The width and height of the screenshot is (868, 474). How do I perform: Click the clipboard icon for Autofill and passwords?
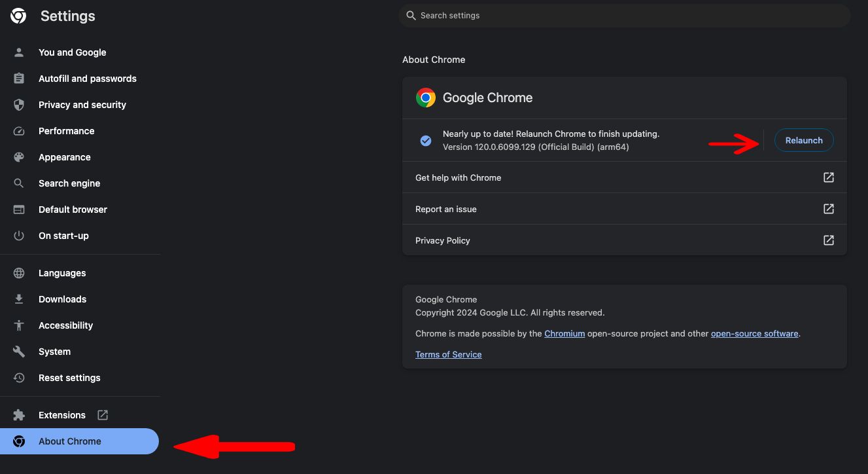click(19, 79)
